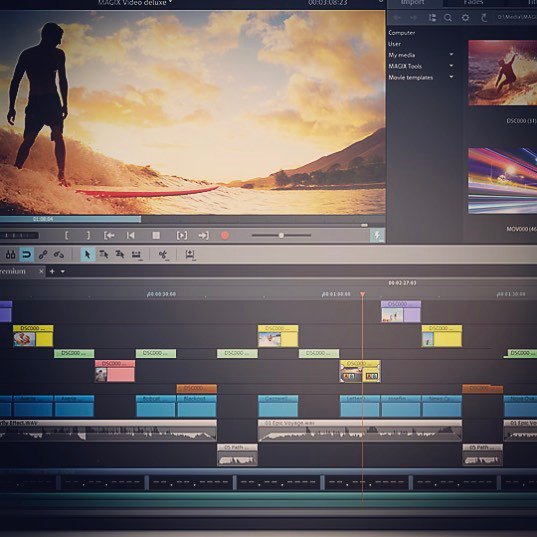Toggle the magnet snapping button
Screen dimensions: 537x537
pos(26,254)
